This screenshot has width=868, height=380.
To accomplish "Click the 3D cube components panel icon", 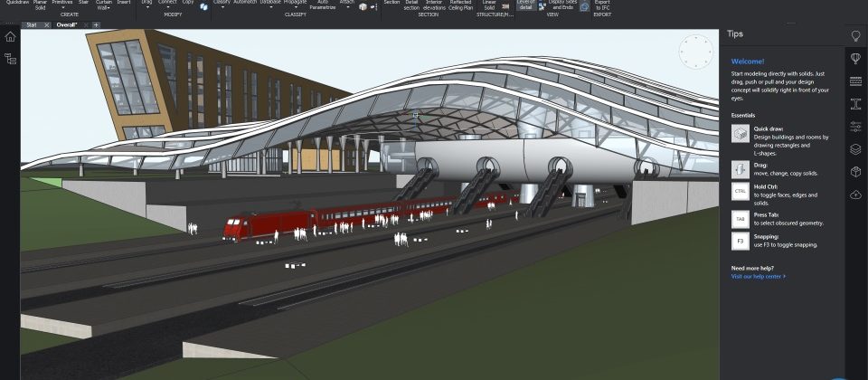I will [x=855, y=172].
